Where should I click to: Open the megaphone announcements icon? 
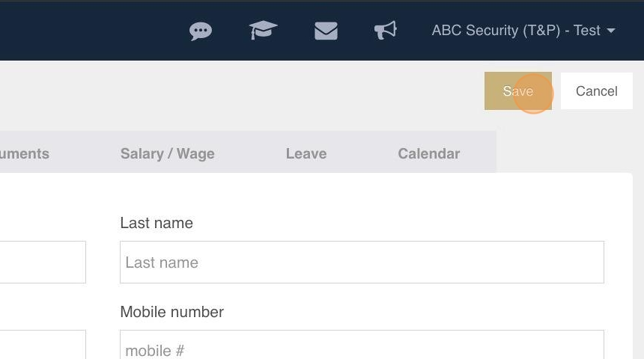click(x=385, y=31)
